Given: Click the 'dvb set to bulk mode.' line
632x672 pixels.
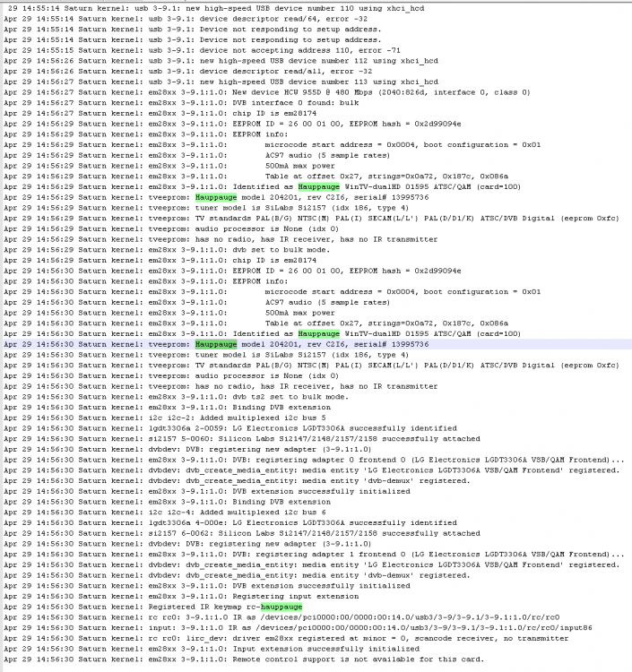Looking at the screenshot, I should 167,250.
